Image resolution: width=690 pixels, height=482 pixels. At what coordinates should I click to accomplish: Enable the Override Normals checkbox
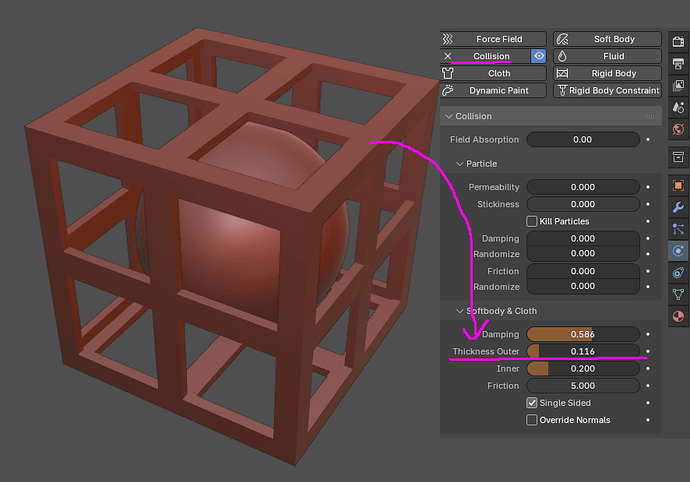[532, 420]
